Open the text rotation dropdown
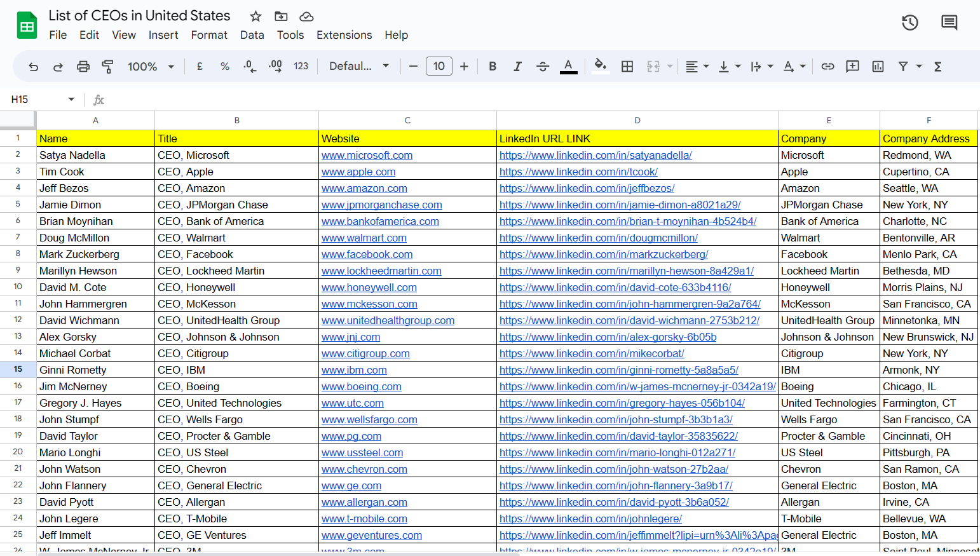 pyautogui.click(x=794, y=66)
